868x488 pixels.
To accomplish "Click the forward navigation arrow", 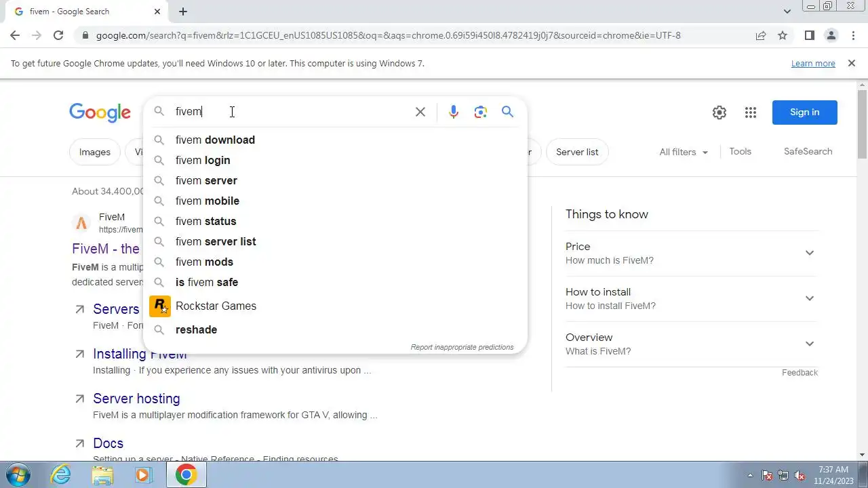I will [37, 35].
